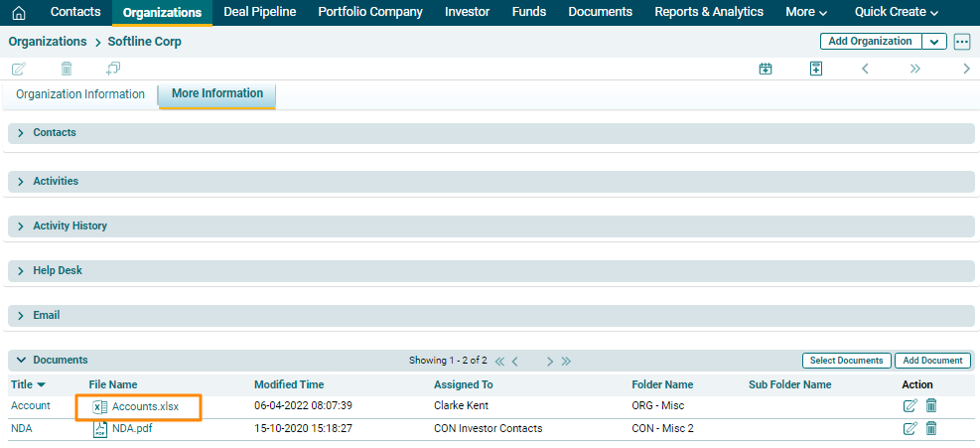The height and width of the screenshot is (448, 980).
Task: Open the Accounts.xlsx file link
Action: 145,406
